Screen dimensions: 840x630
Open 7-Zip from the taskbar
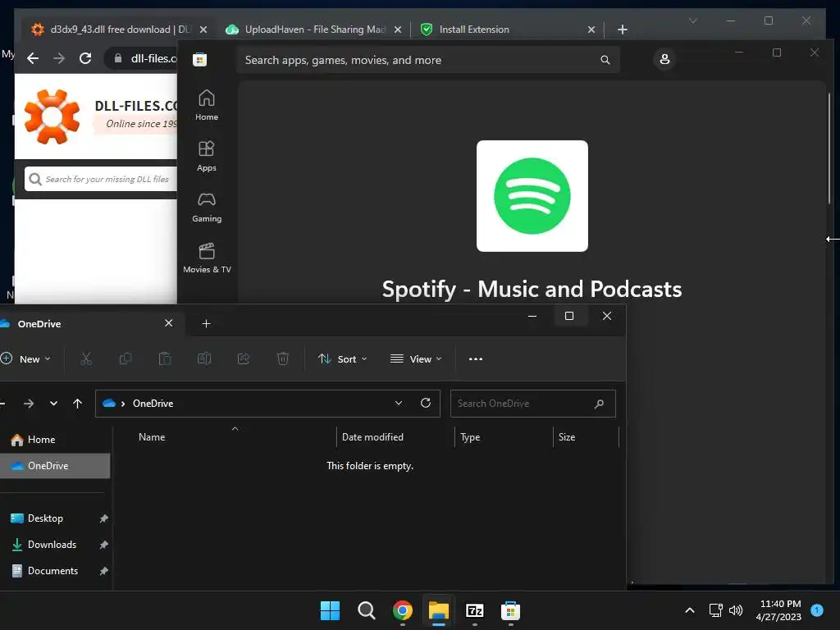point(475,610)
